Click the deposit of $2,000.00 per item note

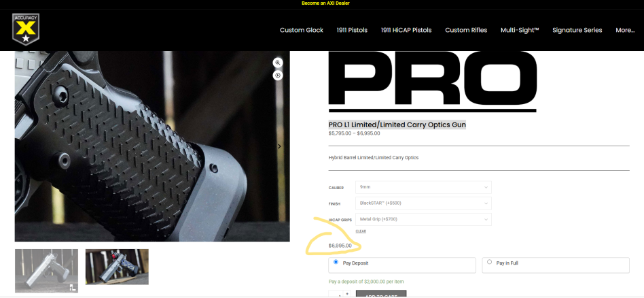[x=366, y=282]
